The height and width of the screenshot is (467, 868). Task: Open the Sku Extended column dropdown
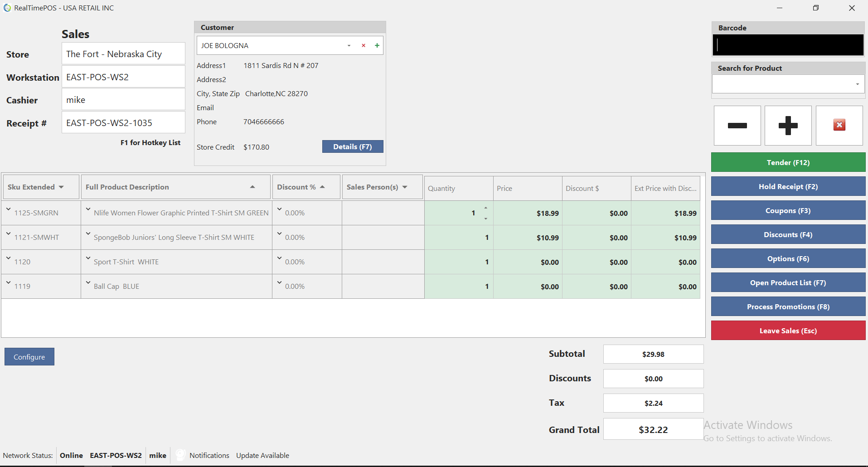(62, 187)
